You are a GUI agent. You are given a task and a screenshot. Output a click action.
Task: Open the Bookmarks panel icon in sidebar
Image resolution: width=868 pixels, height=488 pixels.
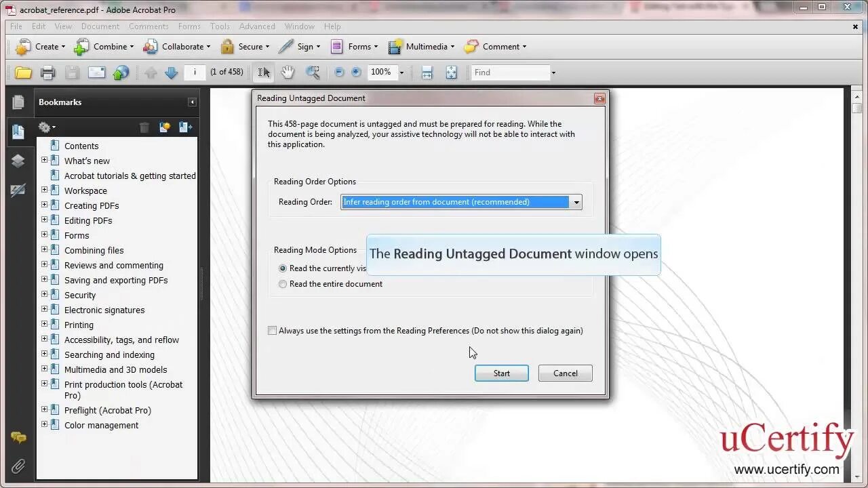click(x=18, y=131)
